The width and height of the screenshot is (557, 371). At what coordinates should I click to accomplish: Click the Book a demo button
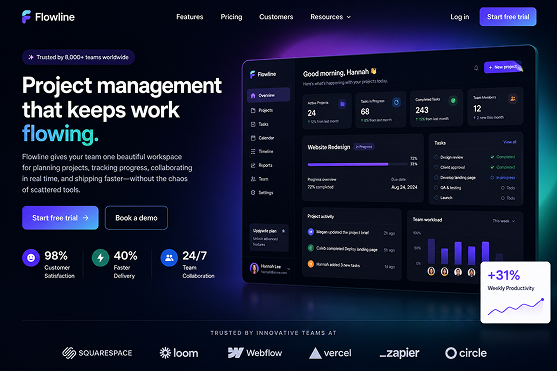click(x=136, y=218)
